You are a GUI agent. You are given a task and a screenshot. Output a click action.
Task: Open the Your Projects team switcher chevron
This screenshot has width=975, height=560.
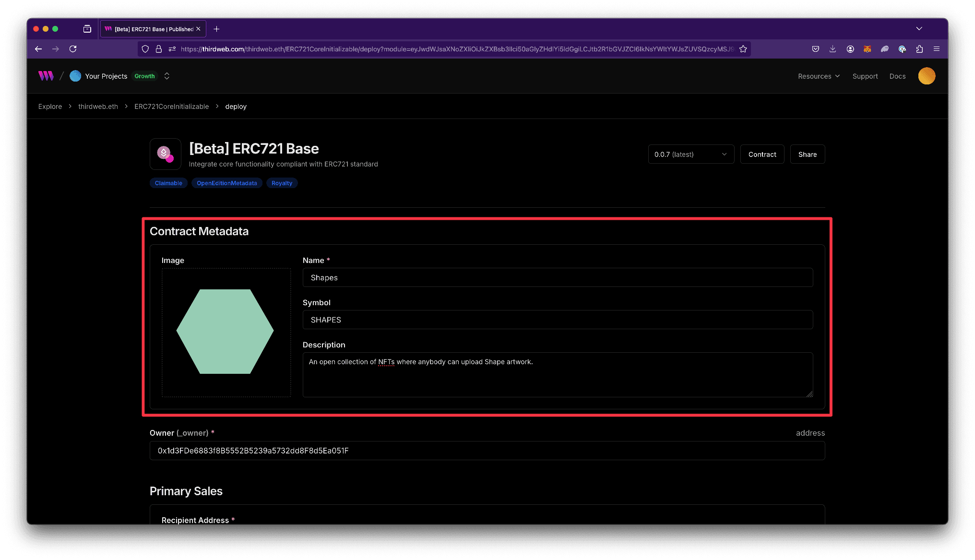pos(166,76)
